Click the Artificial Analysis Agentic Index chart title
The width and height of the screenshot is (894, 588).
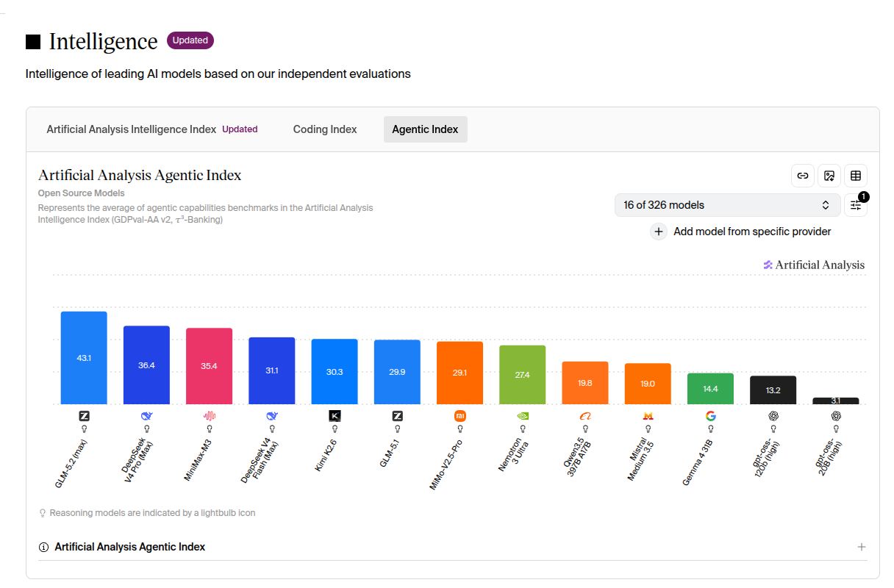(x=140, y=175)
